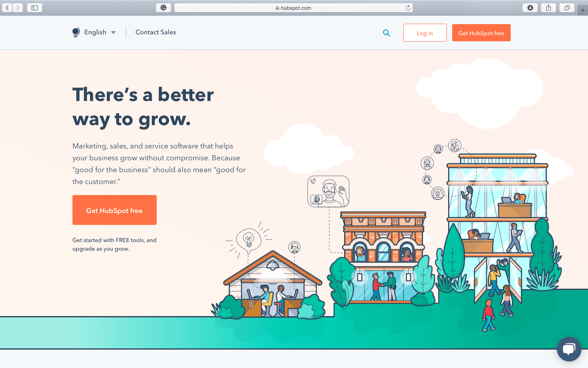Viewport: 588px width, 368px height.
Task: Click the text "Get started with FREE tools"
Action: [x=108, y=240]
